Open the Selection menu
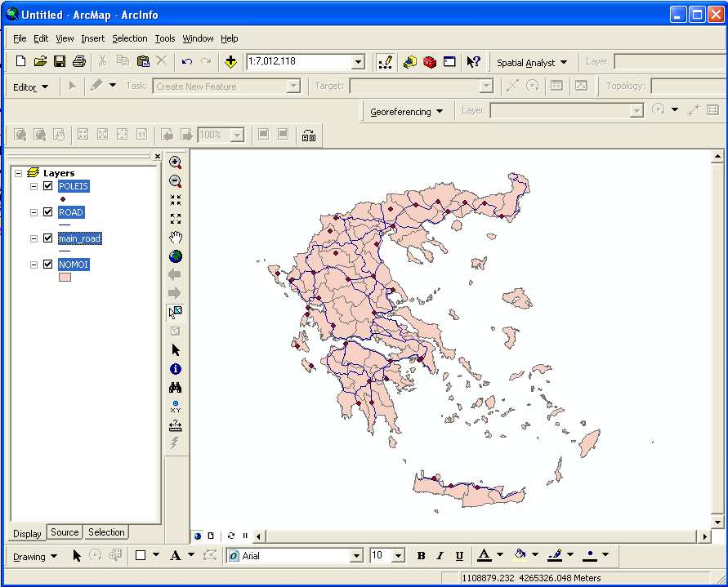The width and height of the screenshot is (728, 587). pos(130,38)
